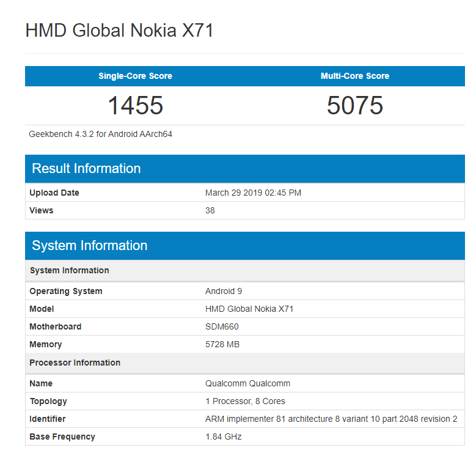Click the 'Identifier' row label
476x453 pixels.
click(48, 419)
